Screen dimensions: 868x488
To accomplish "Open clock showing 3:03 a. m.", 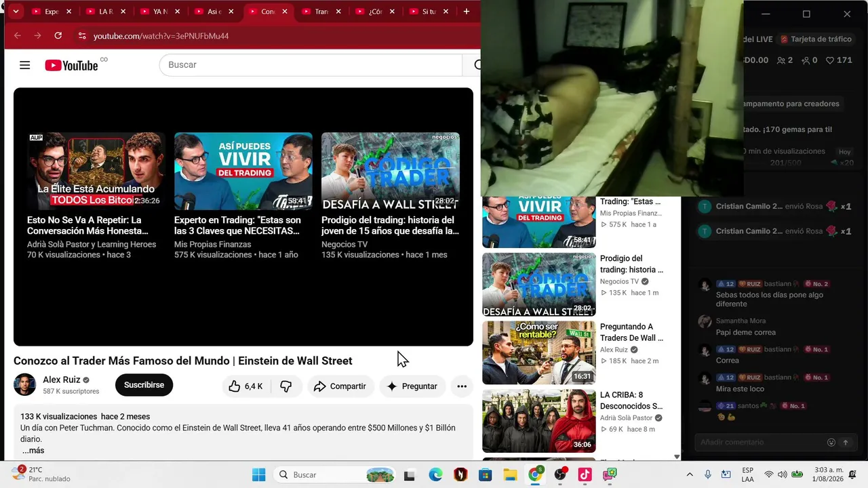I will [828, 474].
